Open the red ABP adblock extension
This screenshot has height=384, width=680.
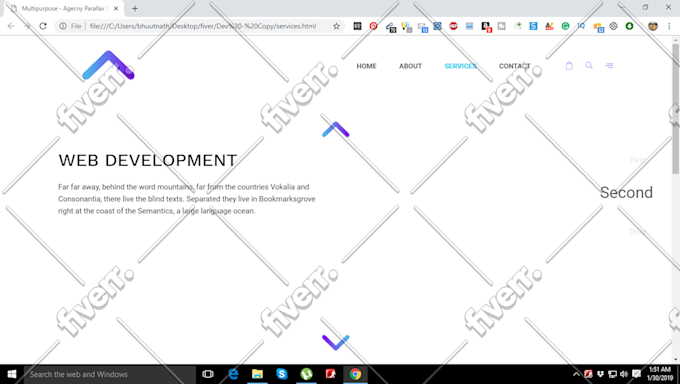click(x=453, y=26)
